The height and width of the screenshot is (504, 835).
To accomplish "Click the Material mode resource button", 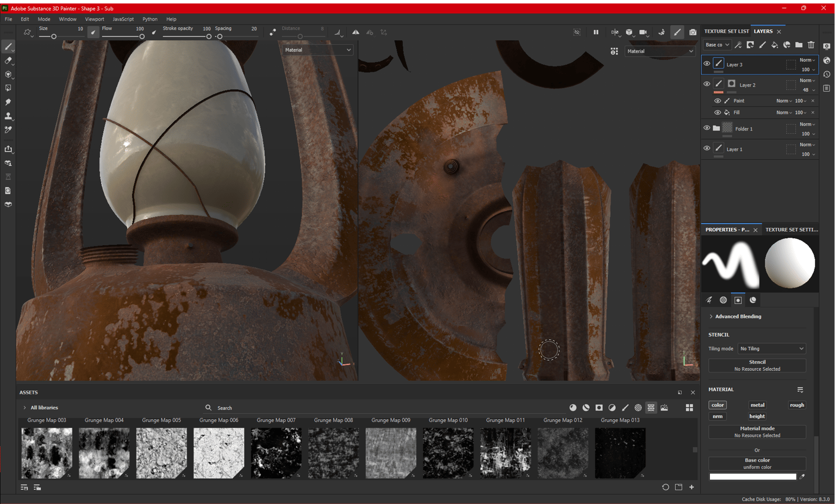I will pyautogui.click(x=757, y=432).
